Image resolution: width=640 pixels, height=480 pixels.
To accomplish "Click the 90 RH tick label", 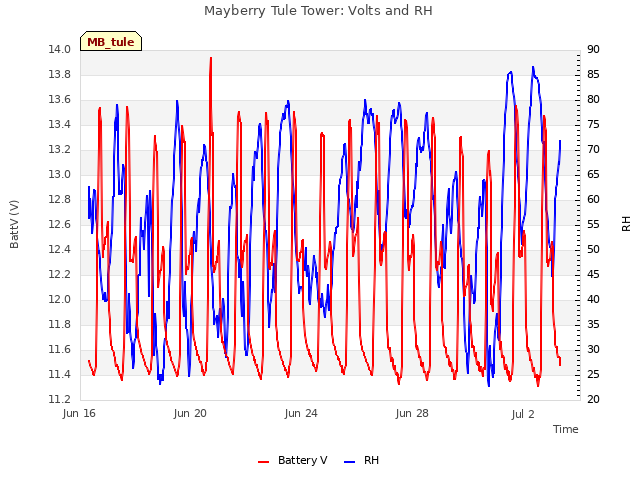I will (593, 50).
